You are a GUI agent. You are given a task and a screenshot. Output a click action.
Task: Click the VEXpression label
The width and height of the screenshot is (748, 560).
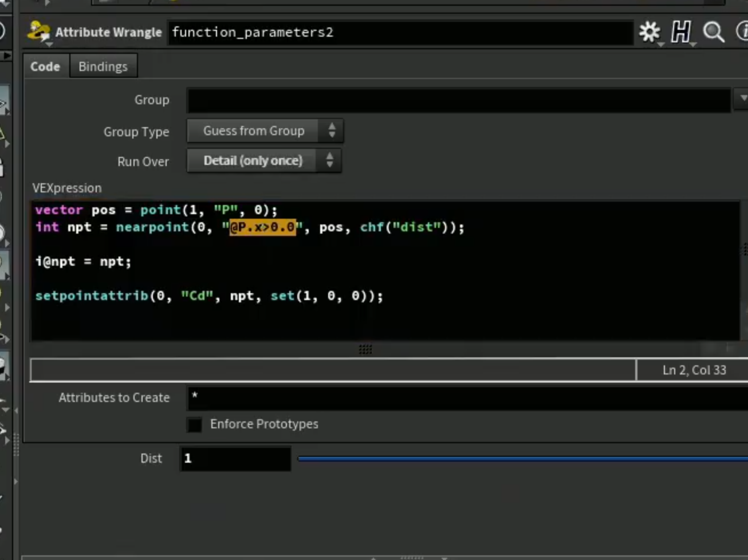(x=67, y=188)
